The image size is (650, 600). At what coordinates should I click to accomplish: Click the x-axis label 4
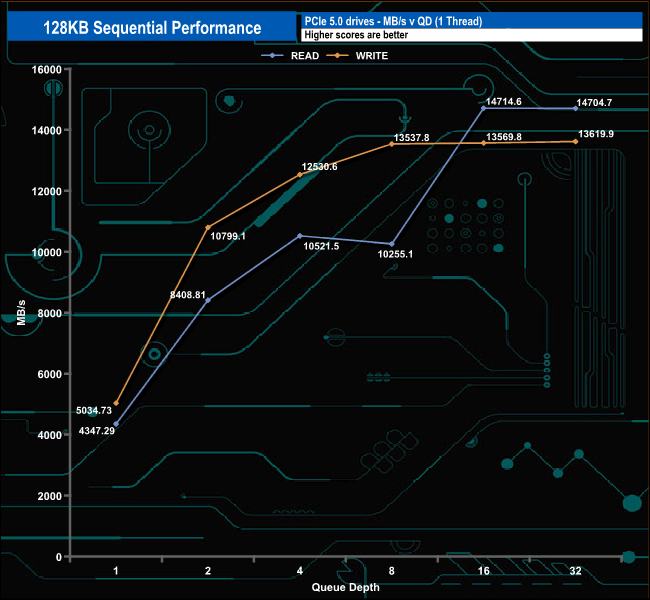[x=300, y=571]
